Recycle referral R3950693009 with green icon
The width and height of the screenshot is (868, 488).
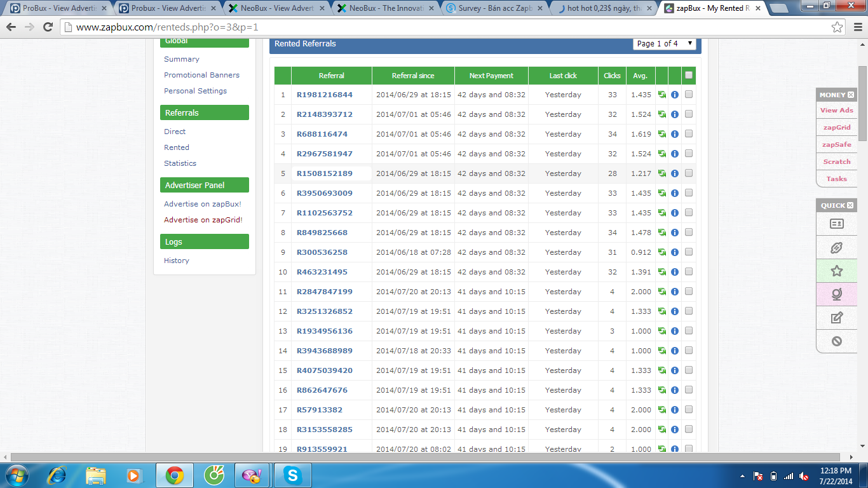tap(662, 193)
